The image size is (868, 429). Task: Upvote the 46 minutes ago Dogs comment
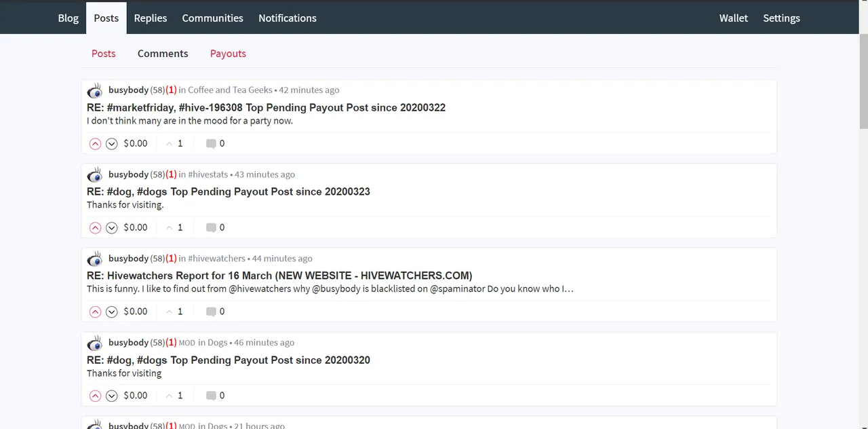(x=95, y=396)
